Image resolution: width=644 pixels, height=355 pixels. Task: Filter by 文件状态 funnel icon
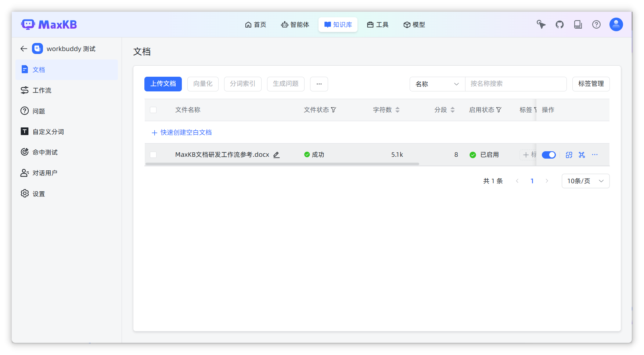pos(334,110)
